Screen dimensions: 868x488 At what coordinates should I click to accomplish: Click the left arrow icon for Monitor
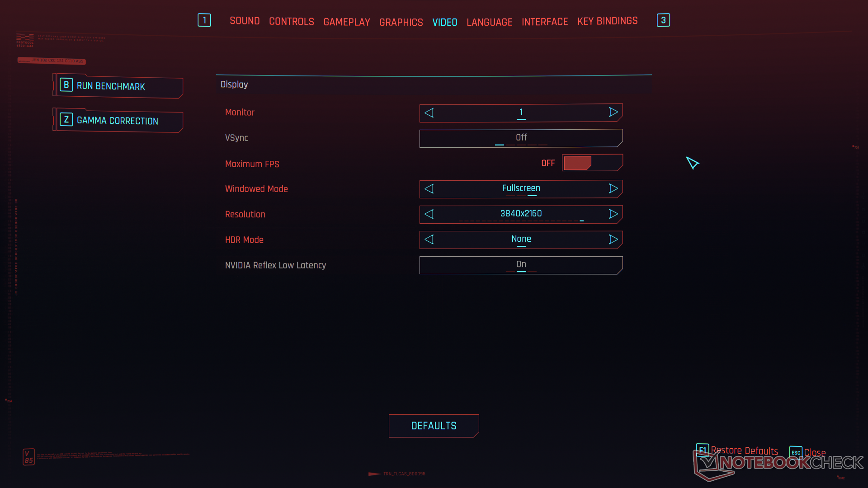[429, 113]
